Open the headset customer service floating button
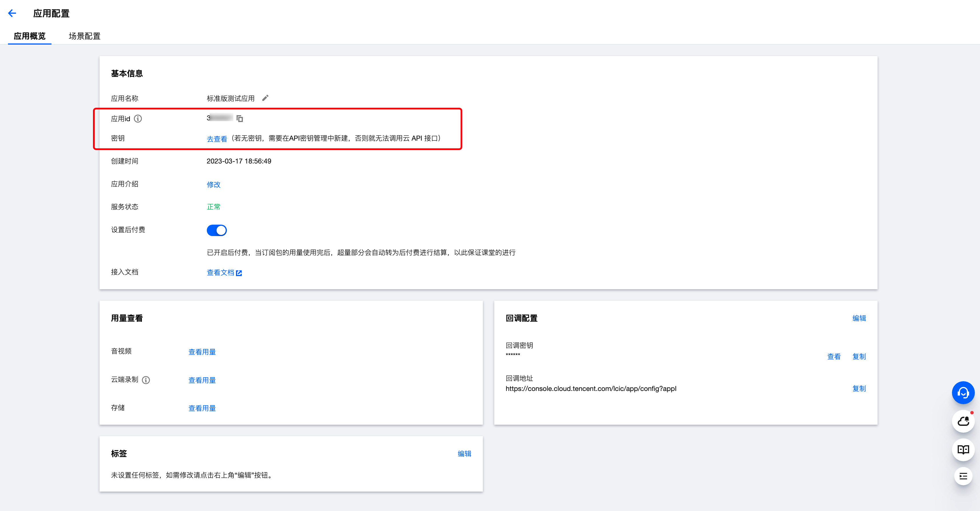The image size is (980, 511). 963,392
